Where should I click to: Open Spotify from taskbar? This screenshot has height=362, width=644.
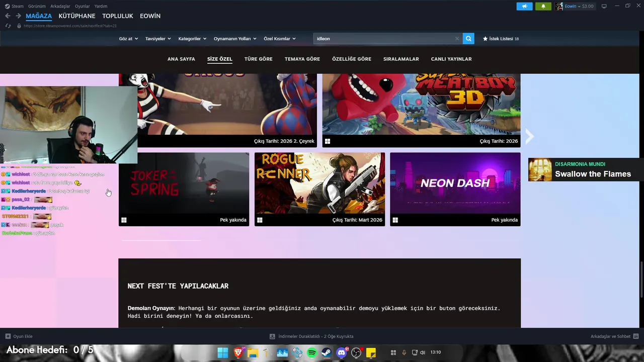point(312,352)
